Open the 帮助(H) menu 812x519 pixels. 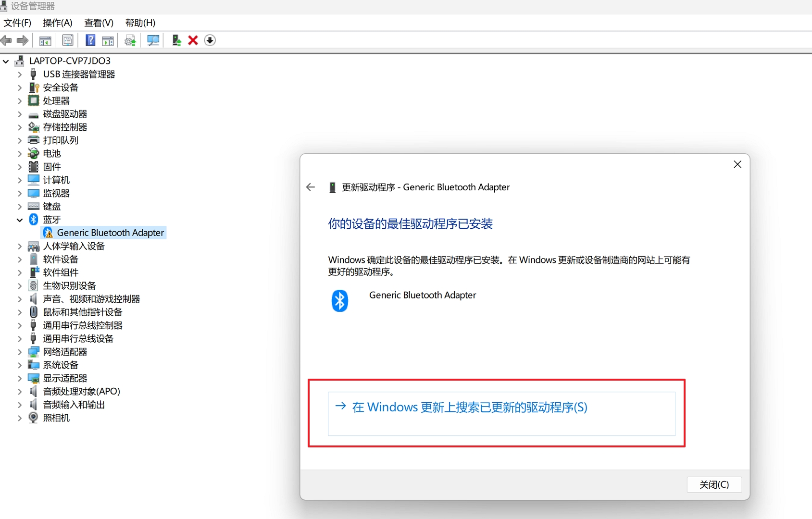(x=140, y=23)
